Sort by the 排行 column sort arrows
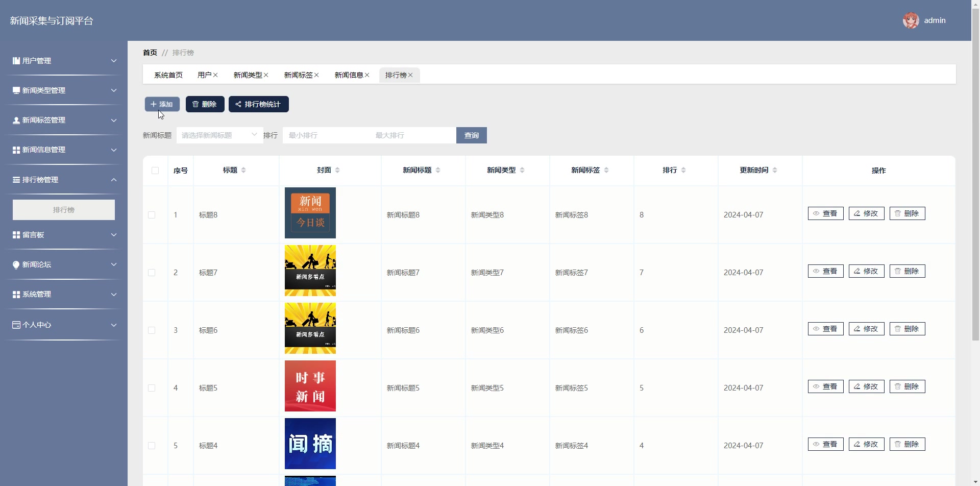The image size is (980, 486). pyautogui.click(x=683, y=170)
